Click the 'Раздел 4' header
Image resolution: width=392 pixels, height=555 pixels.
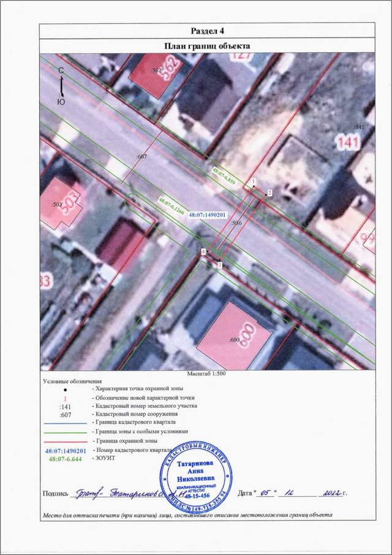click(x=208, y=31)
